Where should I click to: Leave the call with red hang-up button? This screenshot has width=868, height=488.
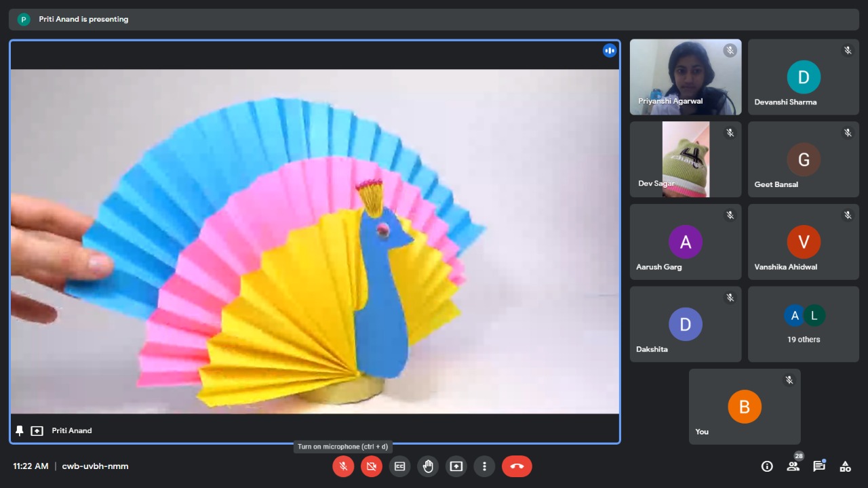tap(517, 466)
